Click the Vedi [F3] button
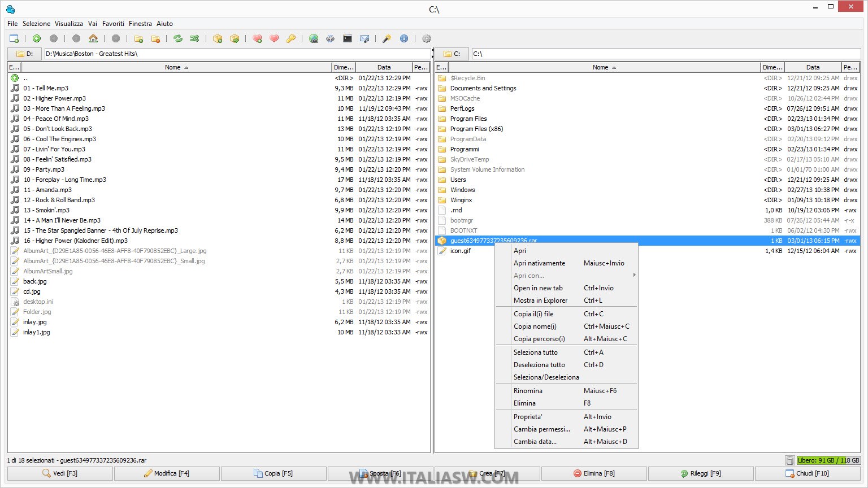The image size is (868, 488). click(x=60, y=473)
